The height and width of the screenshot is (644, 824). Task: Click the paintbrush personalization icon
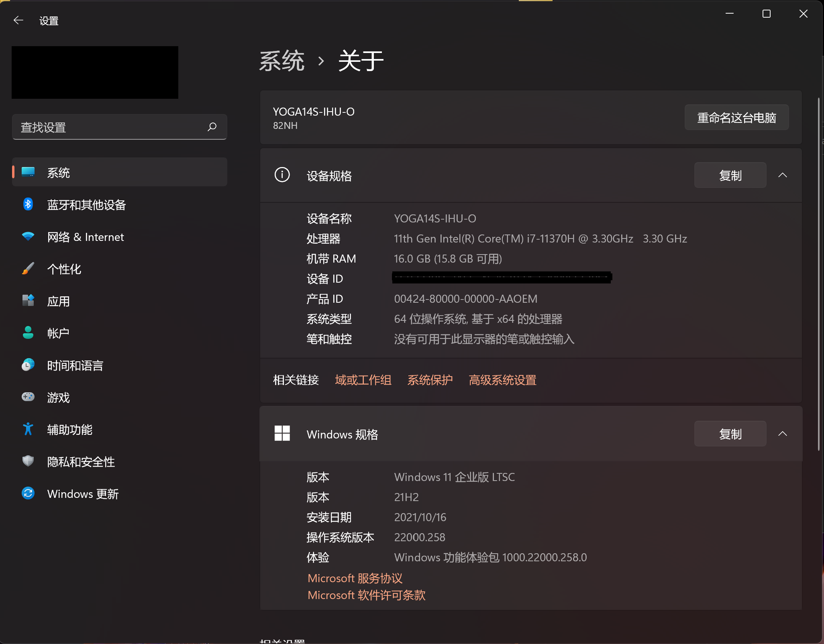click(28, 269)
